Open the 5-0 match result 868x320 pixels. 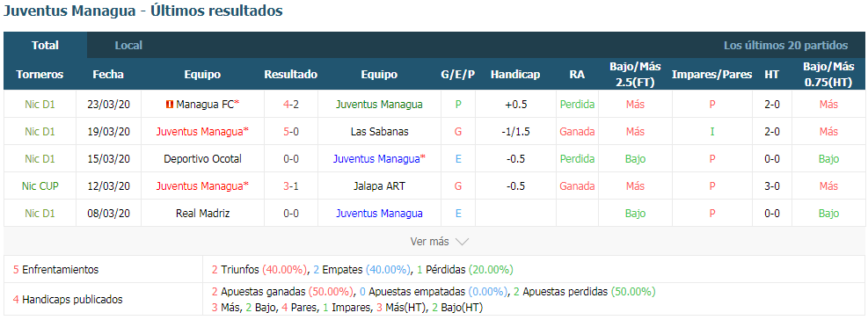290,132
